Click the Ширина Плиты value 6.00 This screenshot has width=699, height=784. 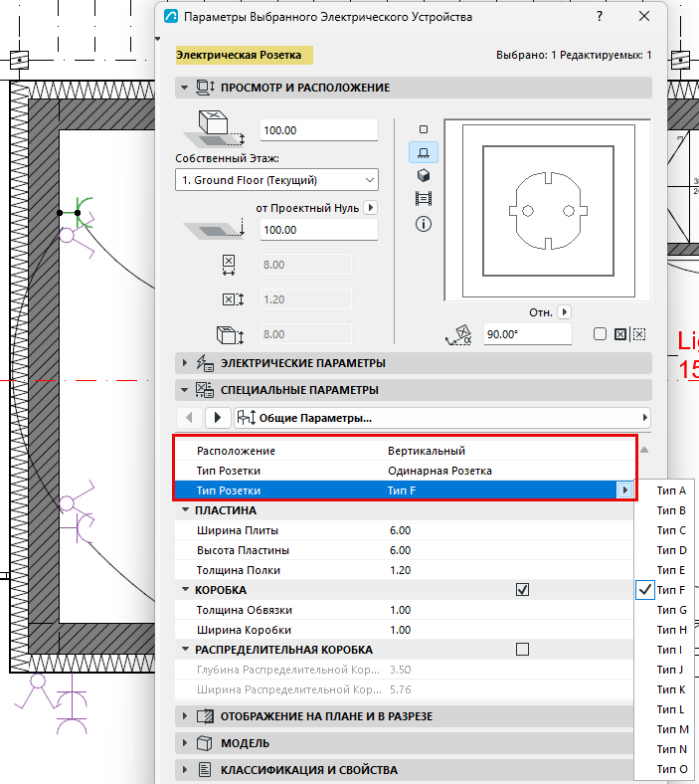point(401,530)
